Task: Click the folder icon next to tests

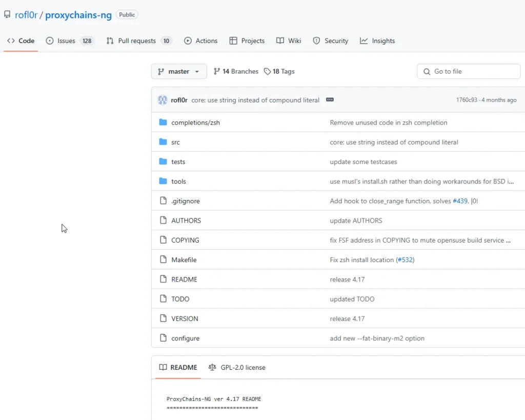Action: [x=163, y=162]
